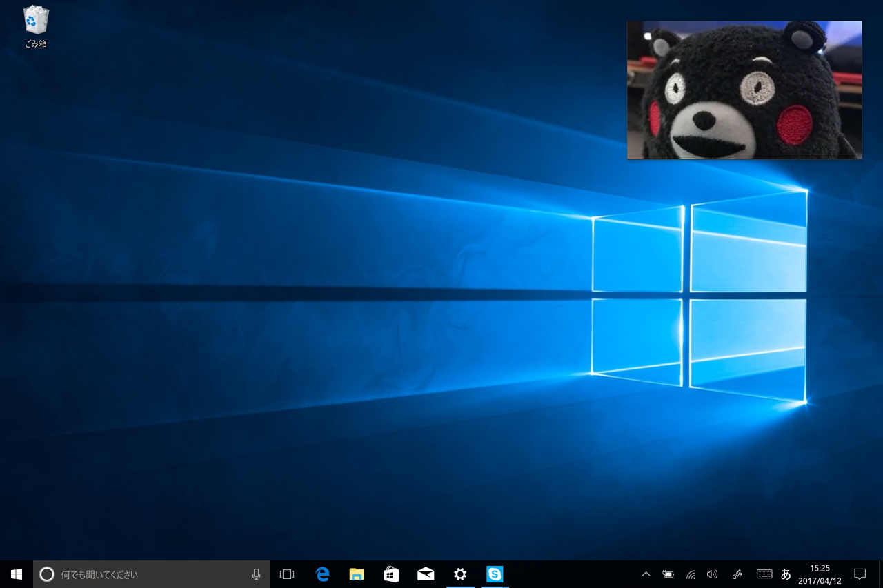Open the Wi-Fi network list
Viewport: 883px width, 588px height.
click(x=690, y=574)
